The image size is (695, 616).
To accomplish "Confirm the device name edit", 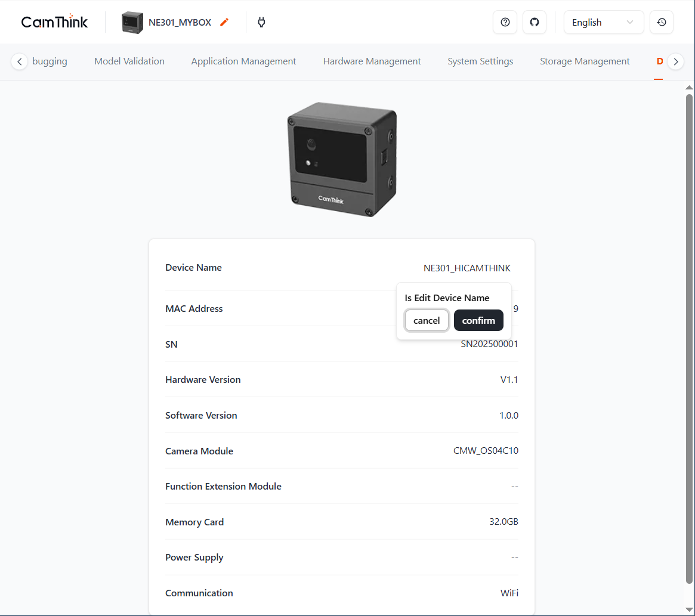I will click(478, 320).
